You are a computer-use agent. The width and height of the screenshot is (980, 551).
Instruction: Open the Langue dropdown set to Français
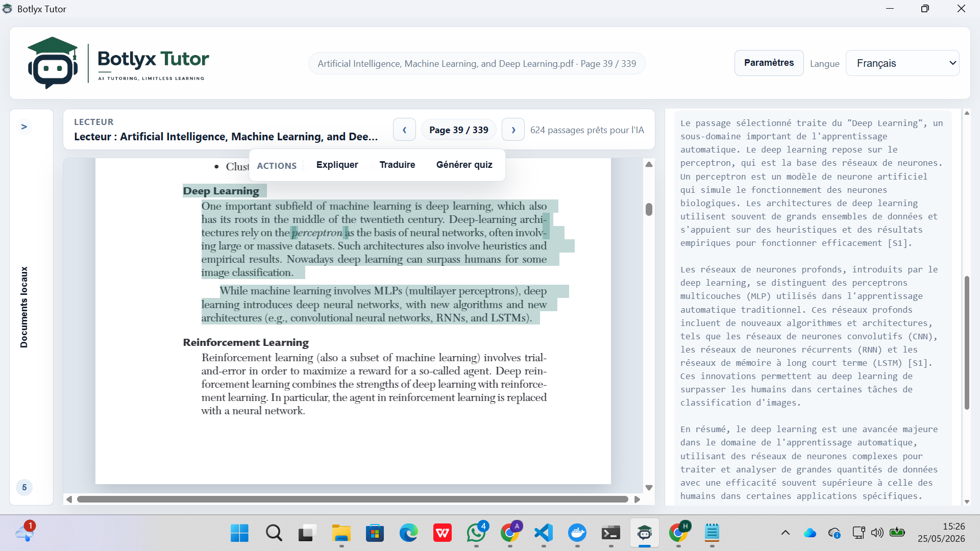(902, 63)
